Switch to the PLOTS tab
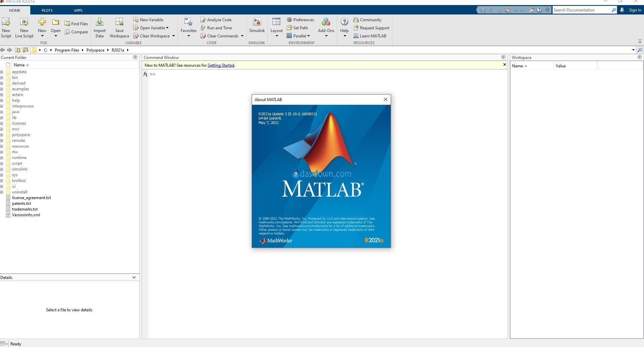This screenshot has height=347, width=644. pos(47,10)
